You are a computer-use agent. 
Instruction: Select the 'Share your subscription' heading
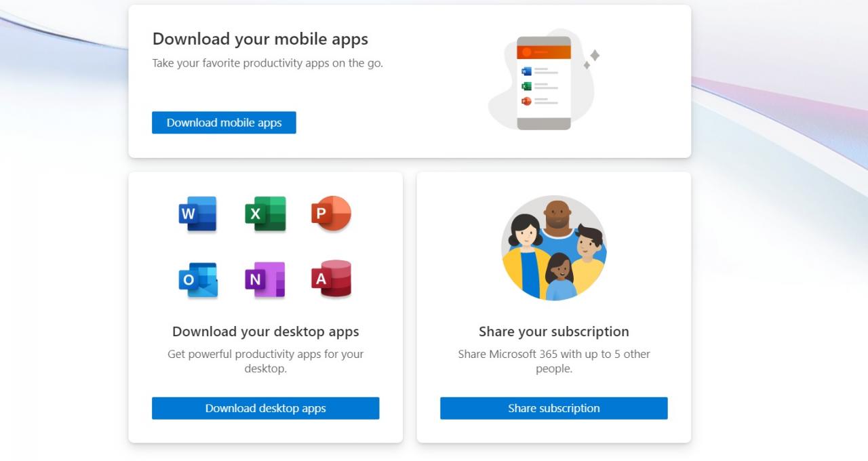(553, 332)
